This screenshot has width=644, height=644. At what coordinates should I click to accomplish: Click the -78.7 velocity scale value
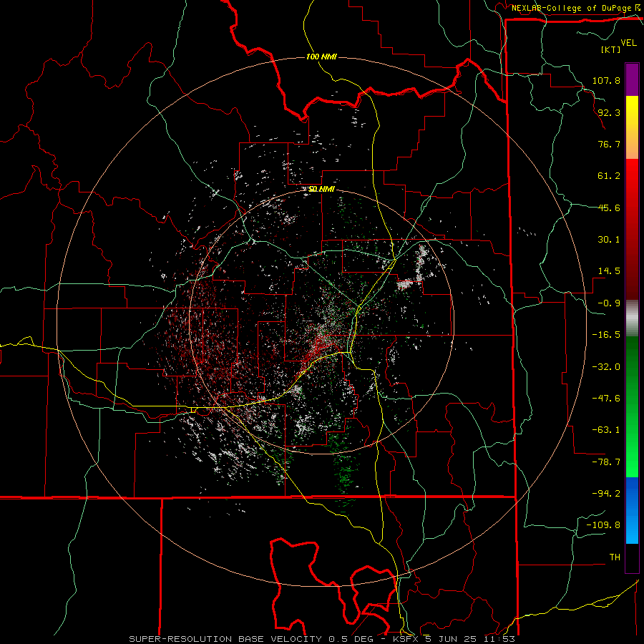[x=606, y=462]
